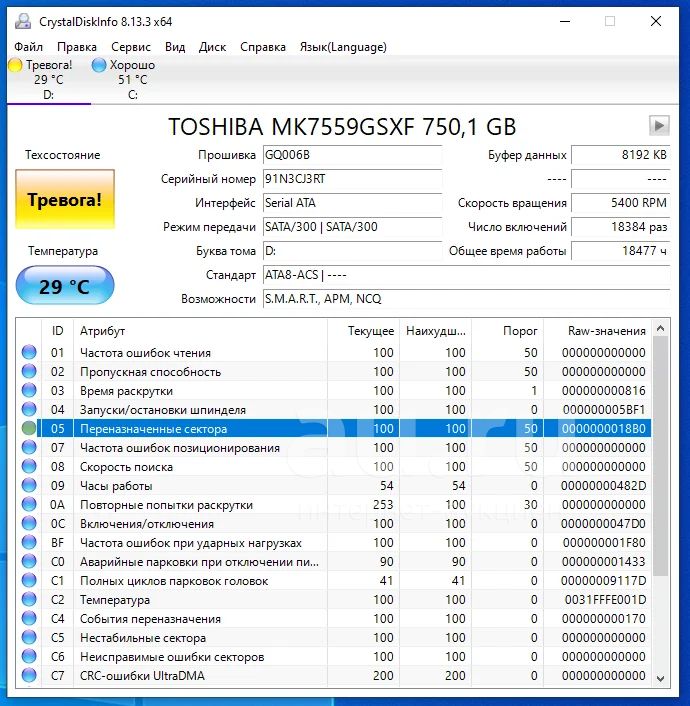
Task: Click the Прошивка field GQ006B
Action: (352, 155)
